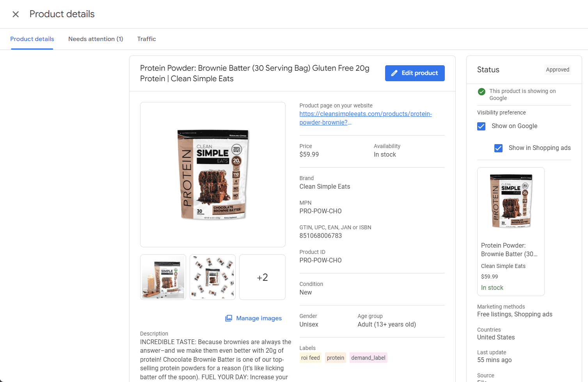
Task: Close the Product details panel
Action: 16,14
